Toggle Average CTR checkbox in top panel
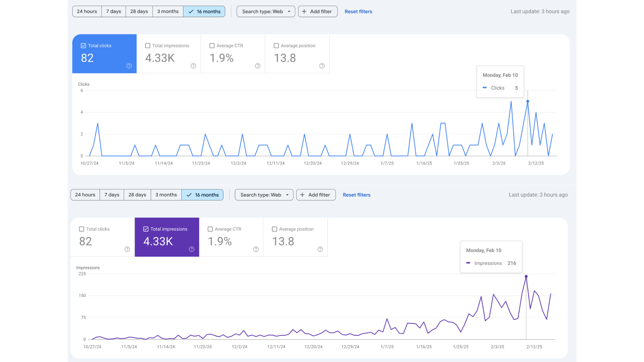Image resolution: width=644 pixels, height=362 pixels. 212,46
